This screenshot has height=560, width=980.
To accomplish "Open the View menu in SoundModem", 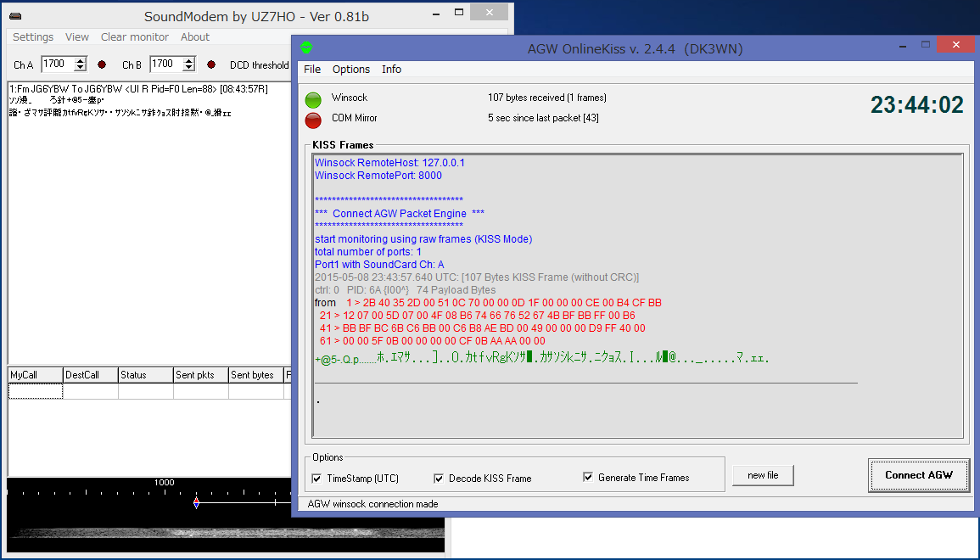I will tap(77, 36).
